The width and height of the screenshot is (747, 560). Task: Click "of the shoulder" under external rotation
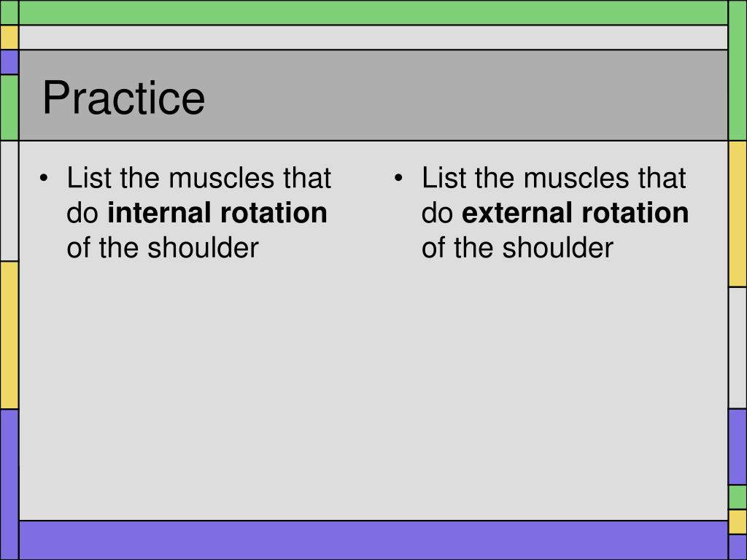517,248
